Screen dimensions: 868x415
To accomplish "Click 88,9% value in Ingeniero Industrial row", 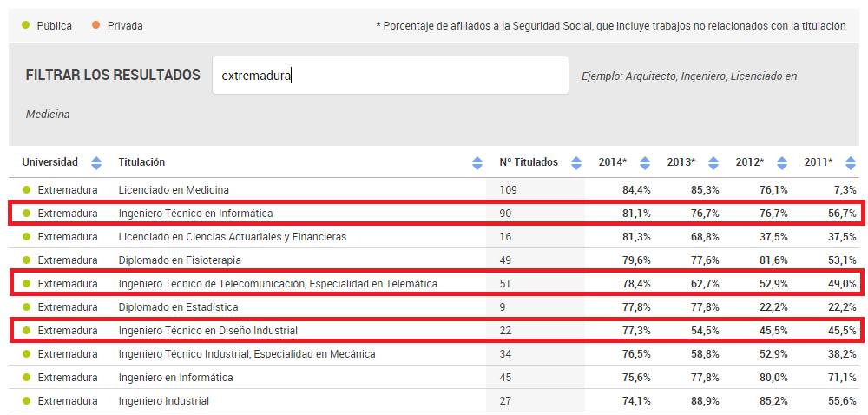I will 705,400.
